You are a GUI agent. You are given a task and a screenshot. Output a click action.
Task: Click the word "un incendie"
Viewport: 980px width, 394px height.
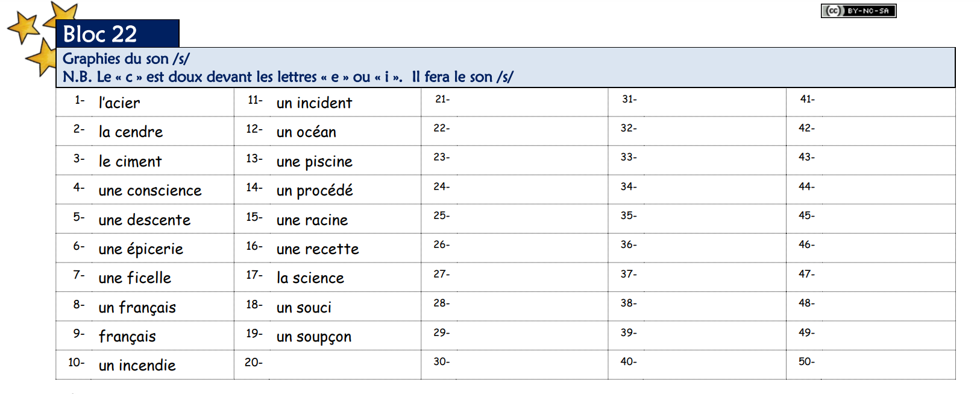137,366
